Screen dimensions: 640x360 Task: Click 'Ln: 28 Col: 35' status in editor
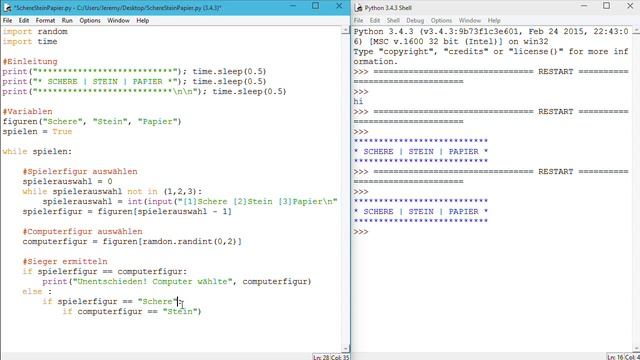331,357
